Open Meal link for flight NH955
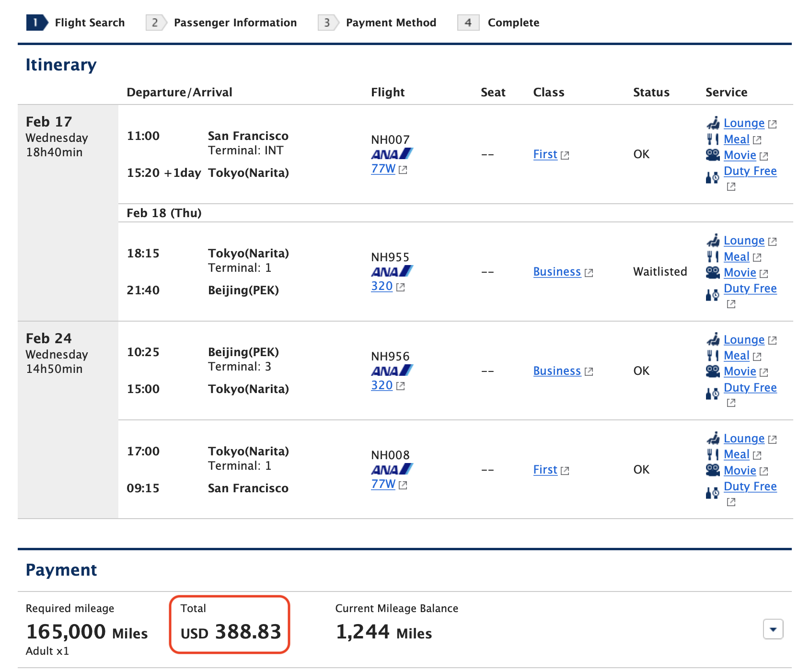Image resolution: width=810 pixels, height=672 pixels. point(736,257)
